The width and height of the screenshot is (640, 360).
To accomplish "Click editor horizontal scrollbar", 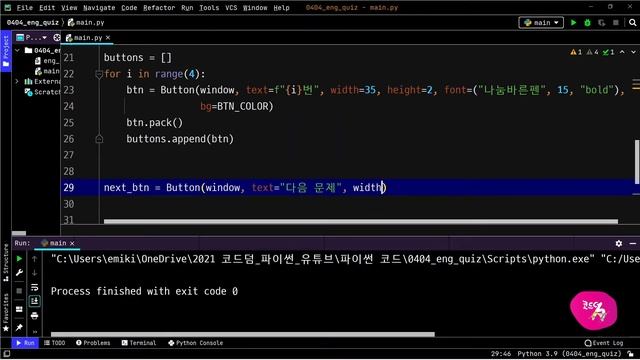I will pyautogui.click(x=360, y=222).
